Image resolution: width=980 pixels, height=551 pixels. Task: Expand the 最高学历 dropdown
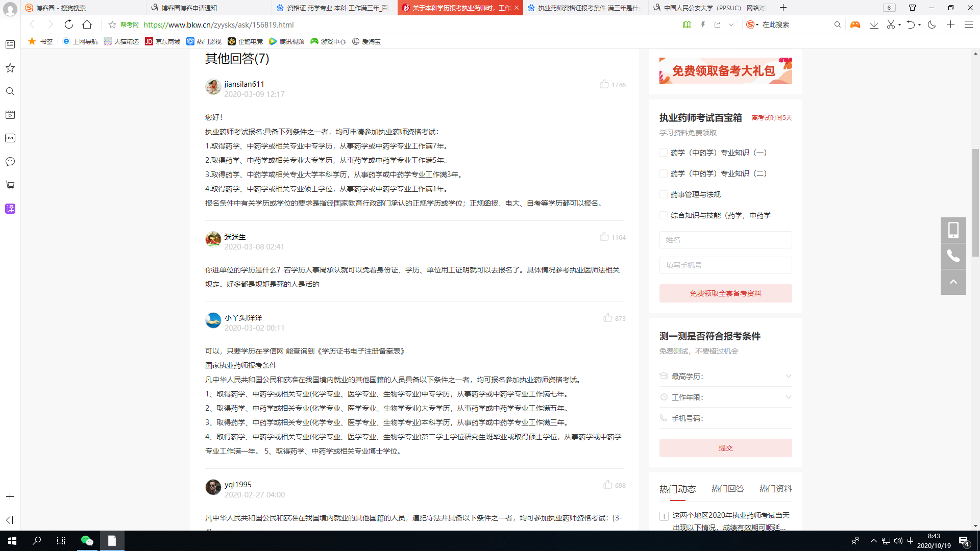[x=788, y=377]
